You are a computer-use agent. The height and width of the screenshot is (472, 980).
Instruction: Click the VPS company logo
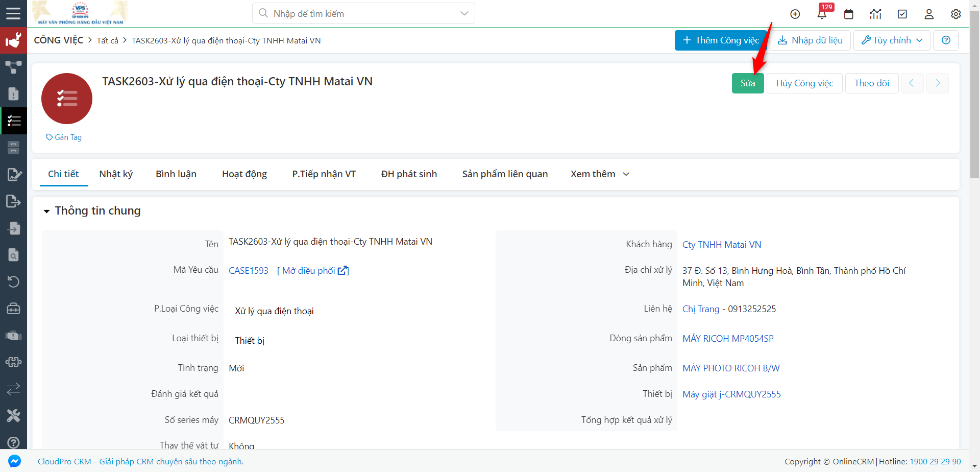coord(80,13)
